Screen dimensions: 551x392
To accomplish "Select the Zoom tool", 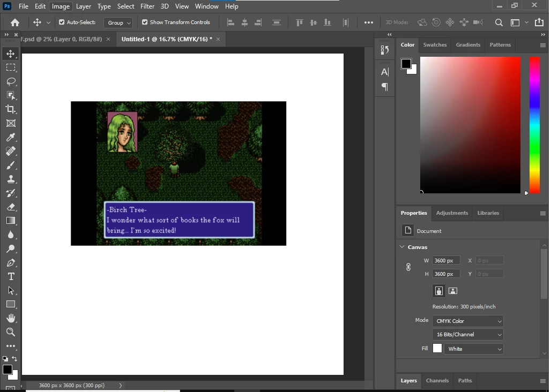I will click(x=11, y=332).
